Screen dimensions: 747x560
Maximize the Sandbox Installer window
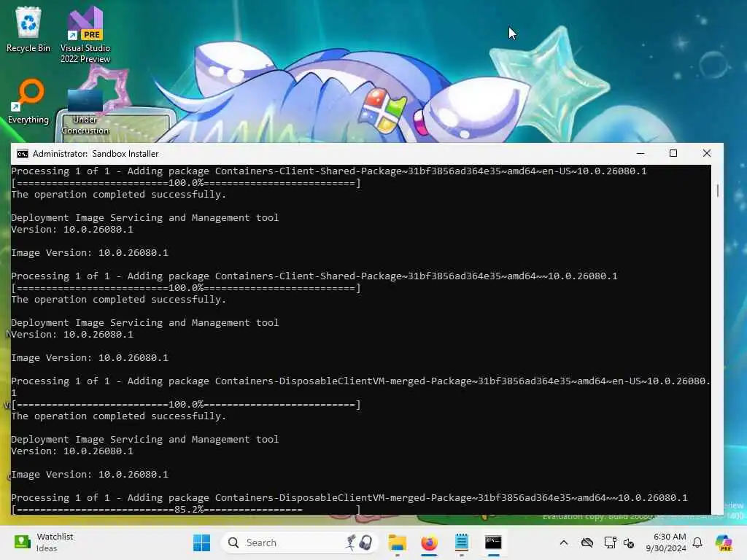pos(673,153)
